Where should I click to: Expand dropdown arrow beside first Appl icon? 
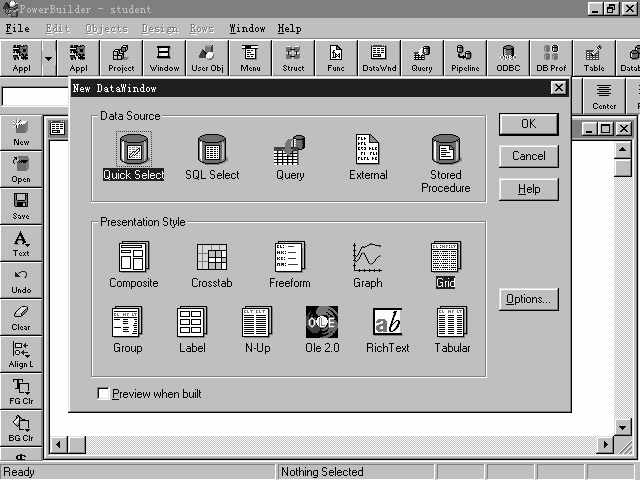49,58
